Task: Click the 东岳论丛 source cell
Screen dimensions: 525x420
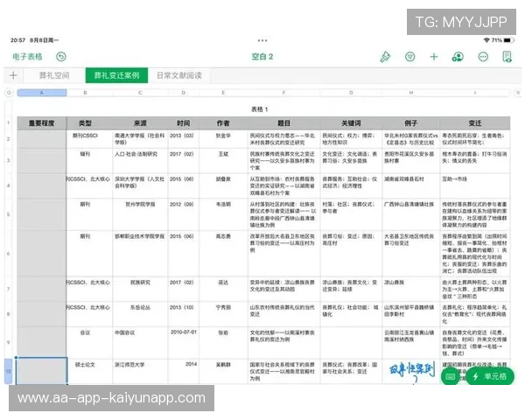Action: 140,314
